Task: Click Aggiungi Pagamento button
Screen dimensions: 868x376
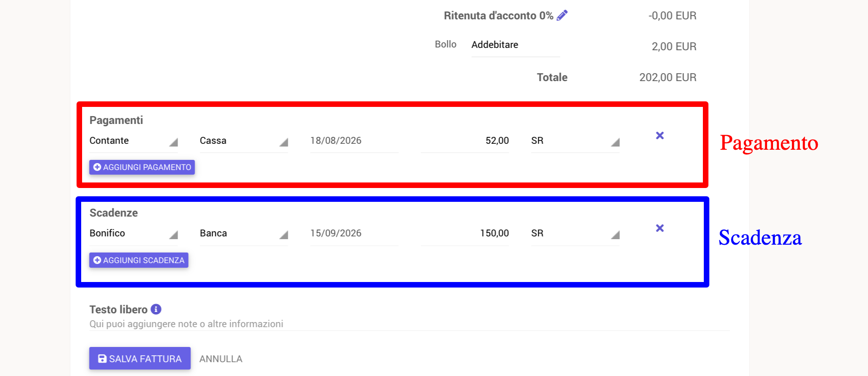Action: tap(142, 167)
